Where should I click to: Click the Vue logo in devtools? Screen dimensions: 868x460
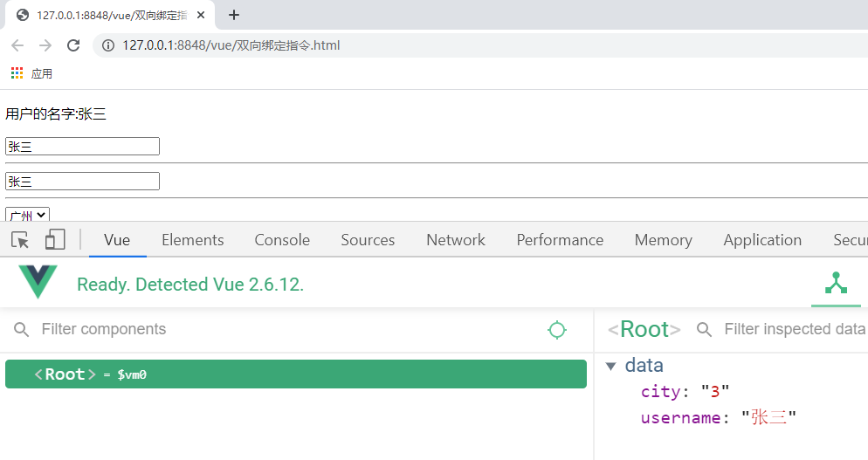[38, 281]
